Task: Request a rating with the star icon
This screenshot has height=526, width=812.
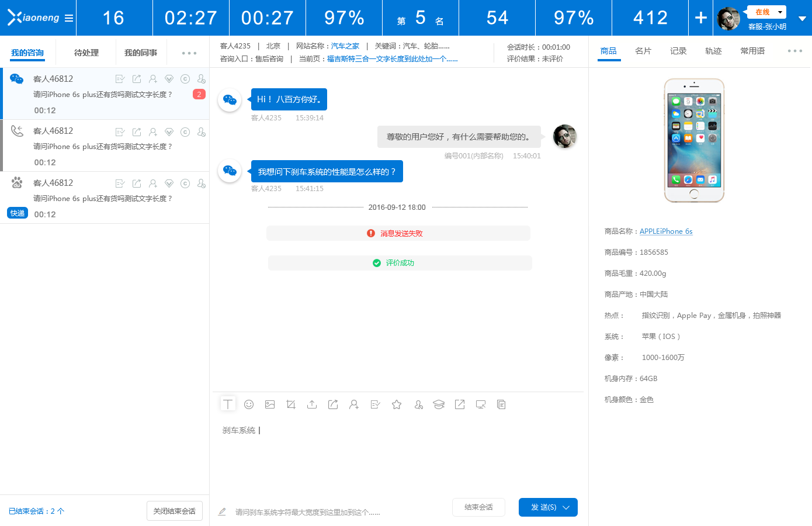Action: pos(397,404)
